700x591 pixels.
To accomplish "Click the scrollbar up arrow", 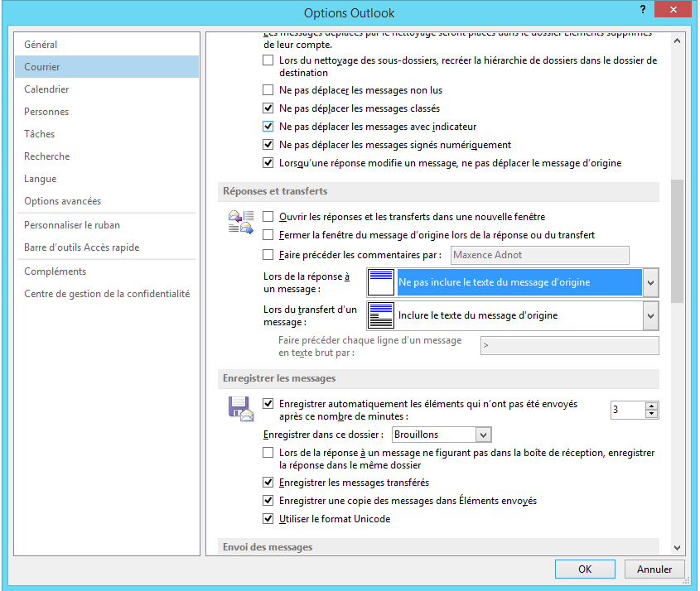I will point(677,41).
